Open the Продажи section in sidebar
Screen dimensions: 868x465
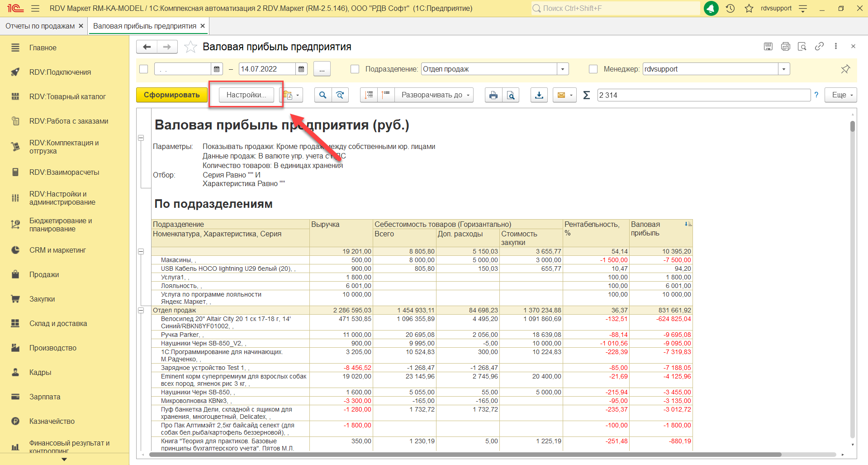44,275
